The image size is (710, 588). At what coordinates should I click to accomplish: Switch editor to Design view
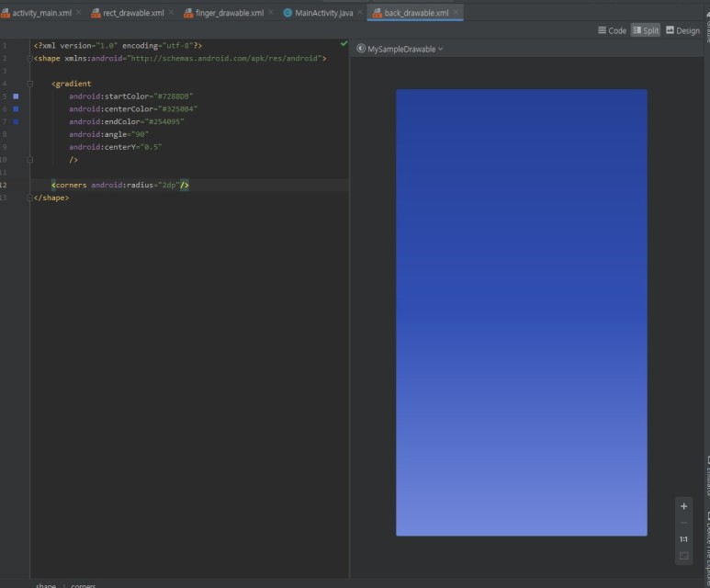(682, 30)
